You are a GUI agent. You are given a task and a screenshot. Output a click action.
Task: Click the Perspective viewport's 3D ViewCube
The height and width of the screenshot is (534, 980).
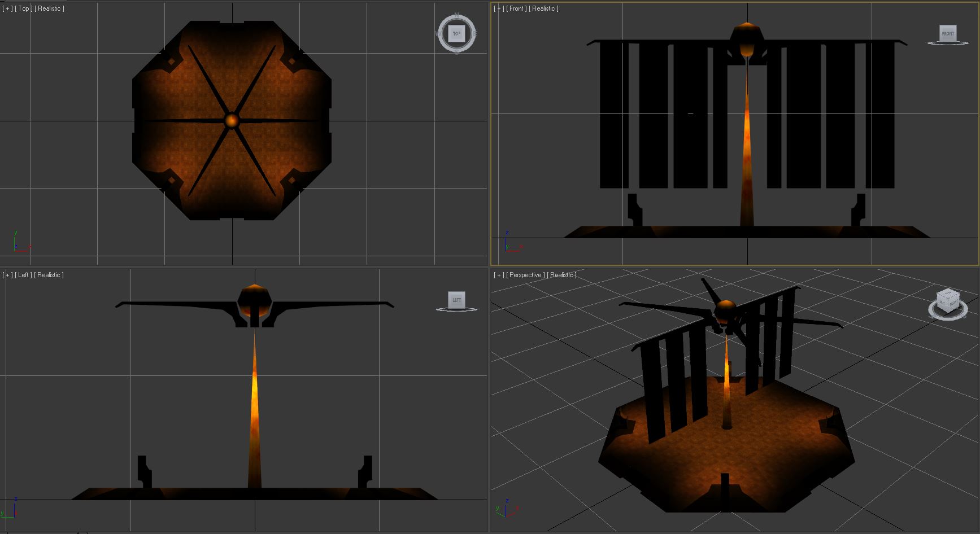[x=948, y=300]
